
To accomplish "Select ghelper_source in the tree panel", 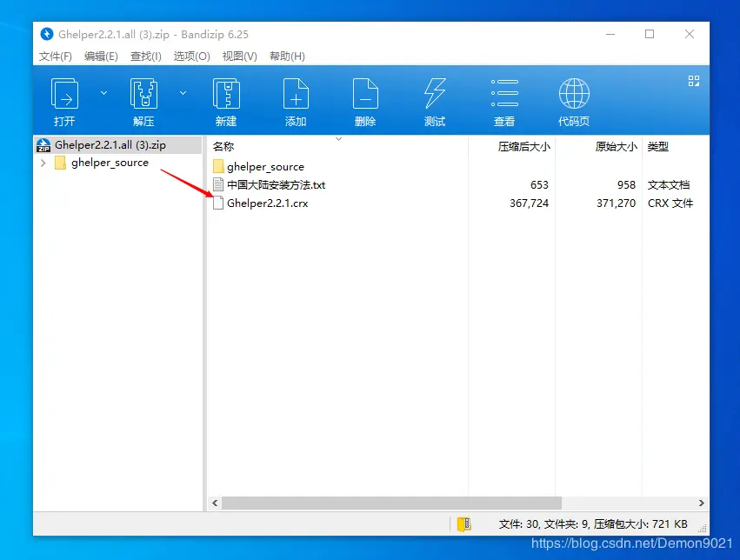I will point(110,163).
